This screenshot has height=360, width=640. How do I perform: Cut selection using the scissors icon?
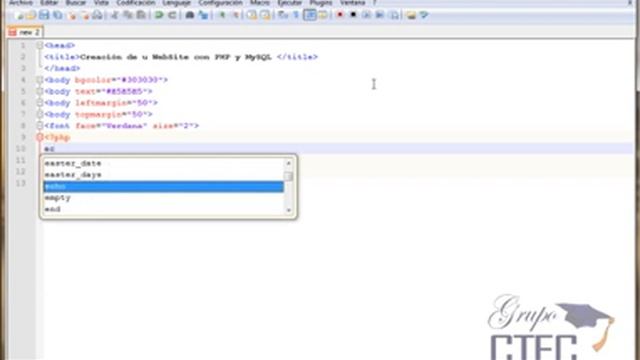(115, 16)
